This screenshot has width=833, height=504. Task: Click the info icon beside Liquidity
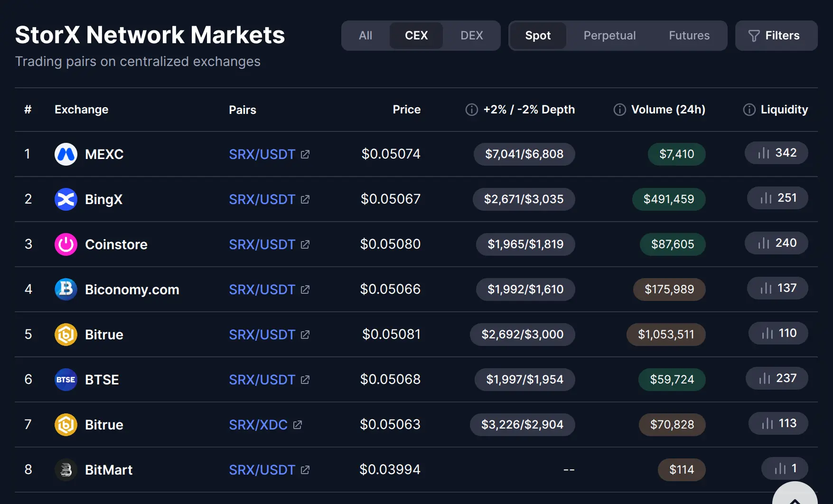[x=749, y=110]
